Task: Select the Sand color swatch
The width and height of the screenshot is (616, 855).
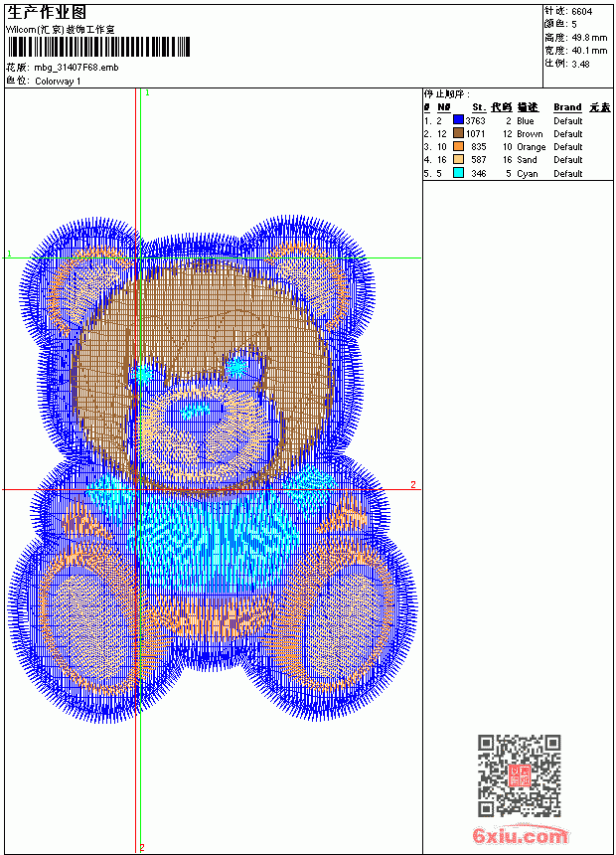Action: point(458,159)
